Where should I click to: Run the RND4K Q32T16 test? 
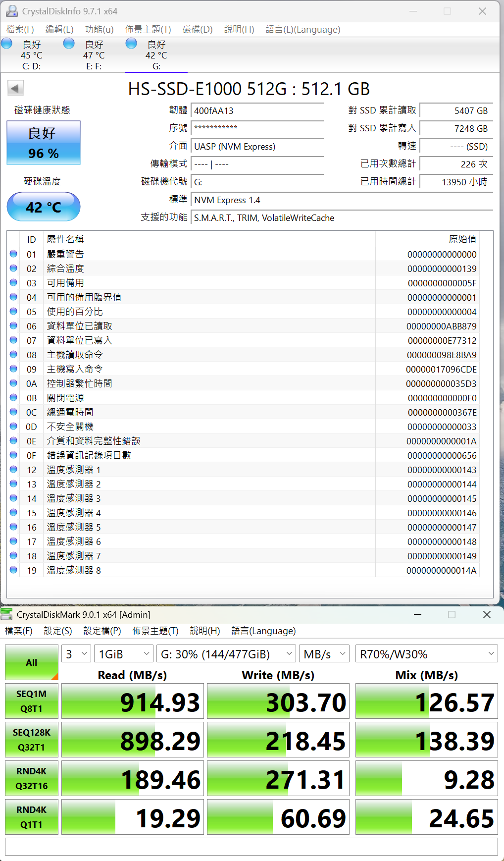pyautogui.click(x=32, y=778)
